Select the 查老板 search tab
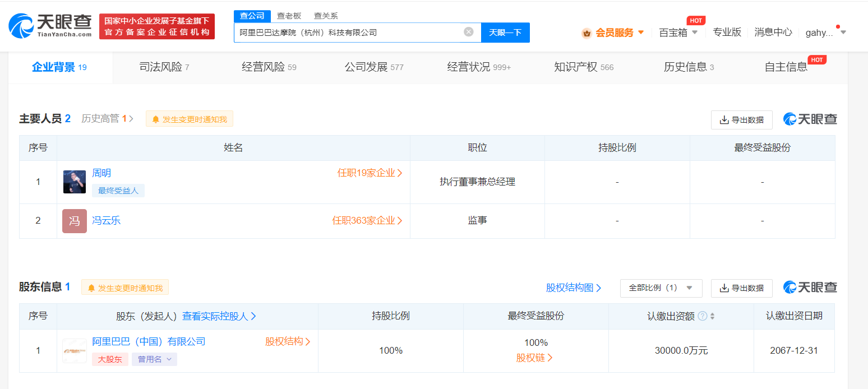Viewport: 868px width, 389px height. [x=289, y=16]
